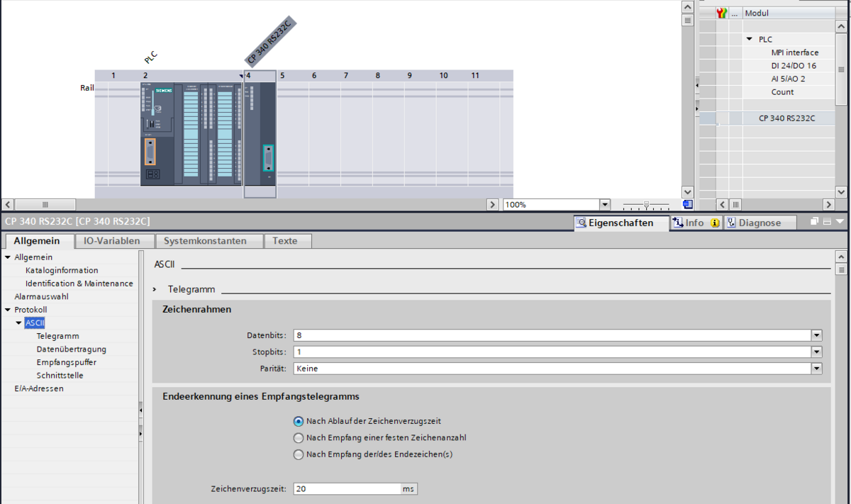The height and width of the screenshot is (504, 851).
Task: Adjust the device view zoom slider
Action: tap(645, 205)
